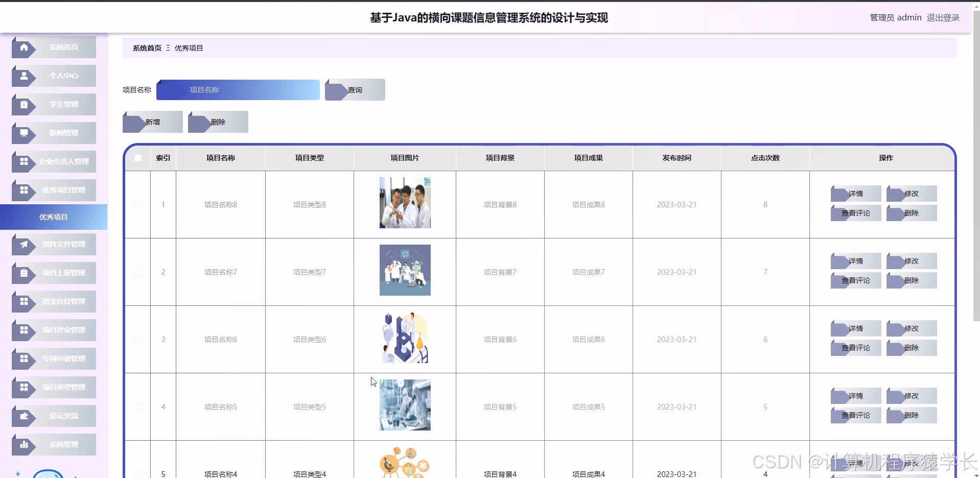The height and width of the screenshot is (478, 980).
Task: Select the highlighted 优秀项目 sidebar item
Action: click(53, 217)
